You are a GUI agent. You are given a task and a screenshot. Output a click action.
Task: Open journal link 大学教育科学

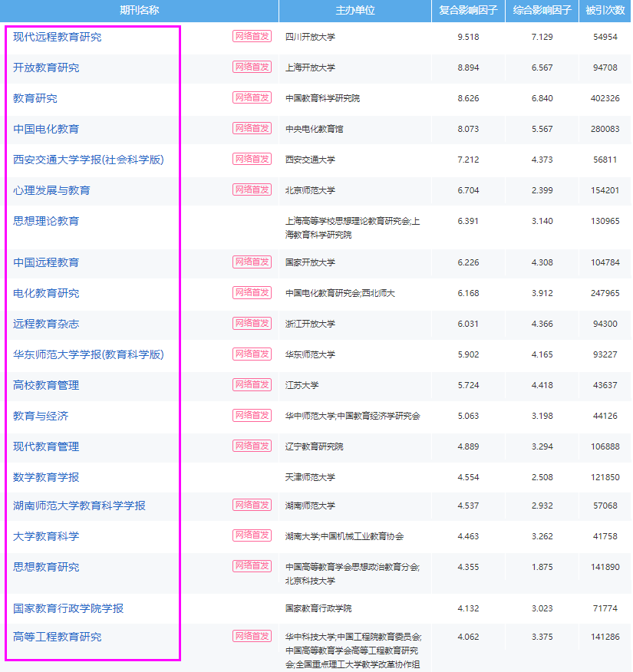click(x=46, y=536)
